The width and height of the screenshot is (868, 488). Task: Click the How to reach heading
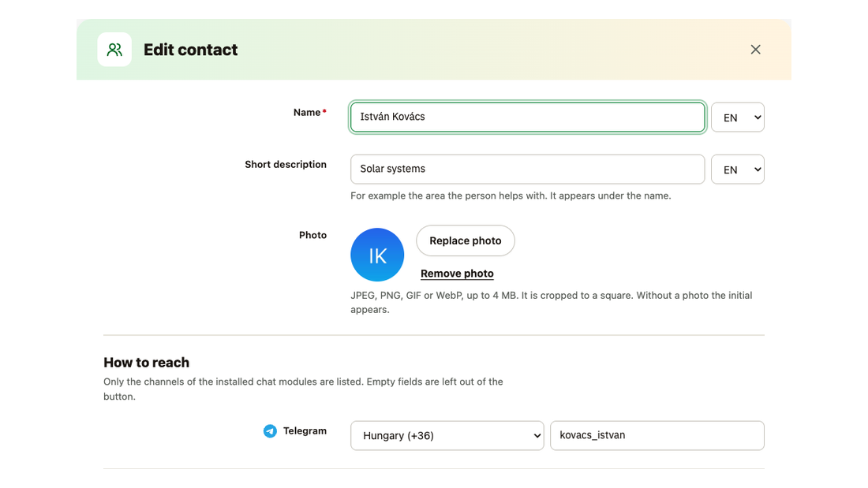coord(146,363)
